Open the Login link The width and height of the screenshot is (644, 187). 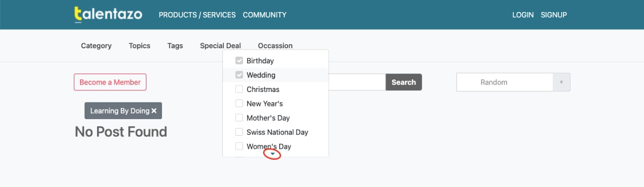[x=523, y=15]
